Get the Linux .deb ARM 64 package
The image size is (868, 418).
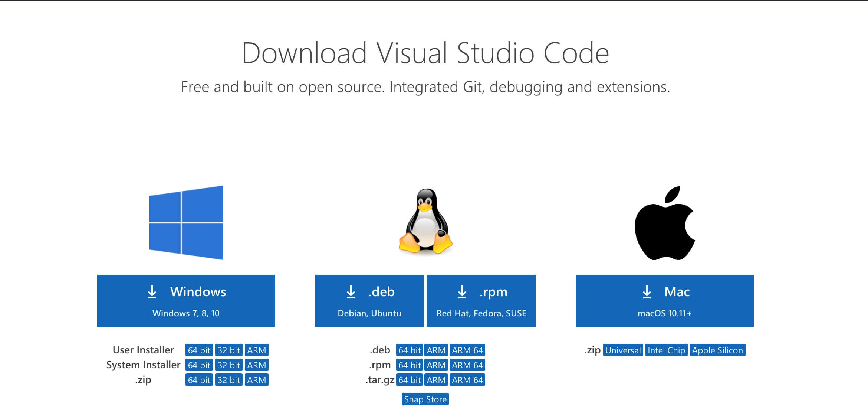click(x=467, y=350)
